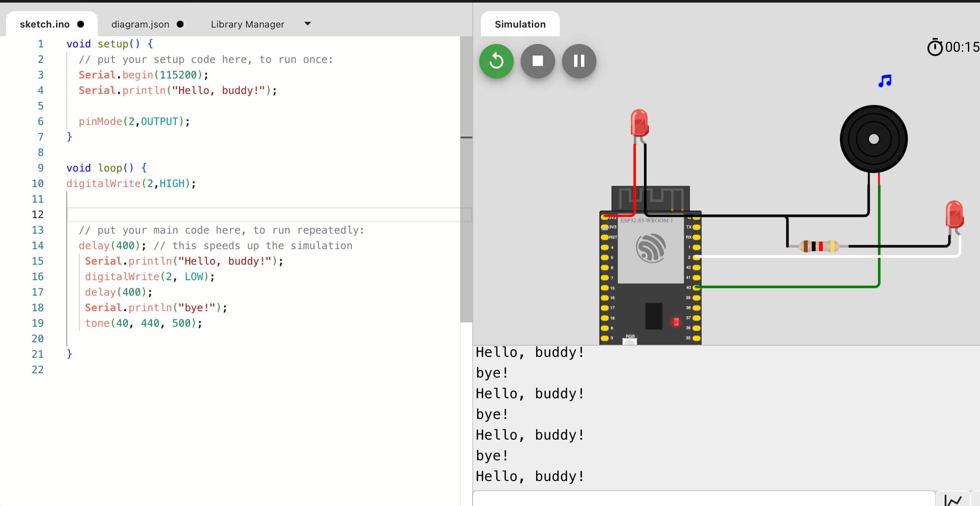The width and height of the screenshot is (980, 506).
Task: Pause the simulation
Action: tap(579, 61)
